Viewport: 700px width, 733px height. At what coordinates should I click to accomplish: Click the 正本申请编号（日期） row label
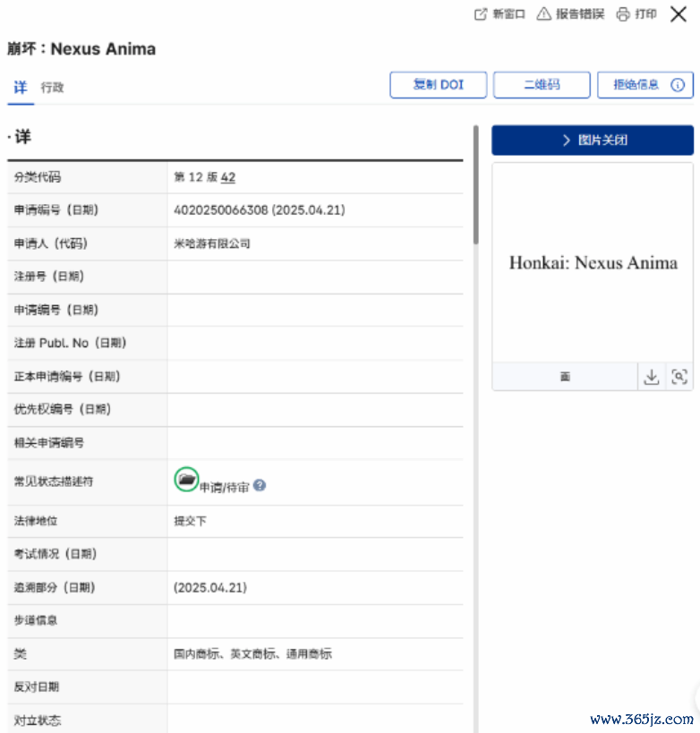click(67, 376)
